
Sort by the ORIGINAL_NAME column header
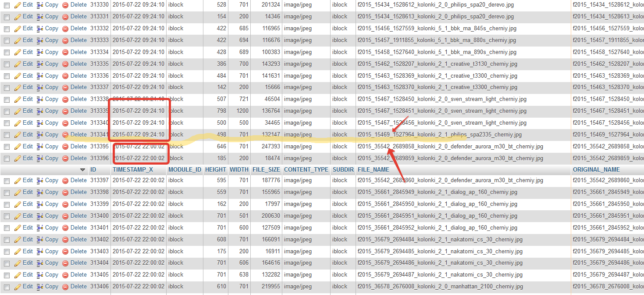(x=596, y=169)
